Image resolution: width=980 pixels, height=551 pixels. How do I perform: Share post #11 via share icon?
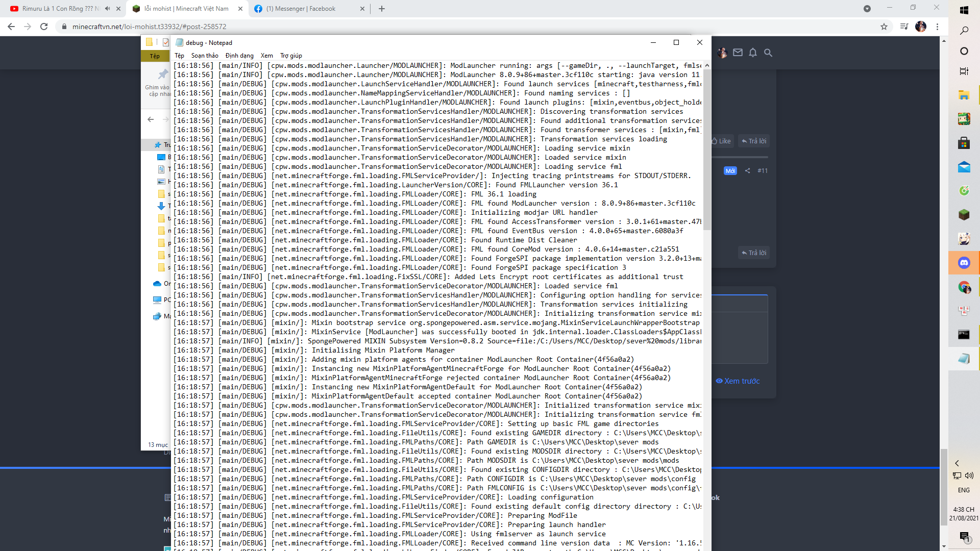point(747,171)
